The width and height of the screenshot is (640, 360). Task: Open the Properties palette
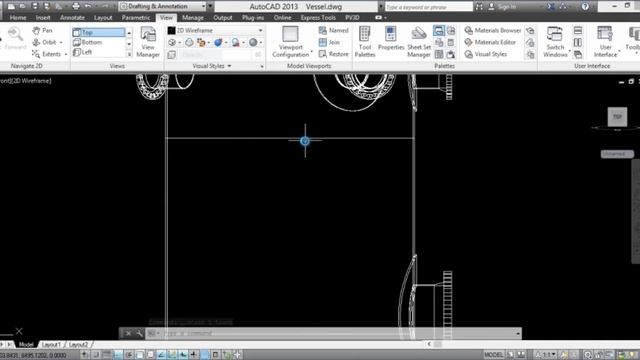pos(391,39)
